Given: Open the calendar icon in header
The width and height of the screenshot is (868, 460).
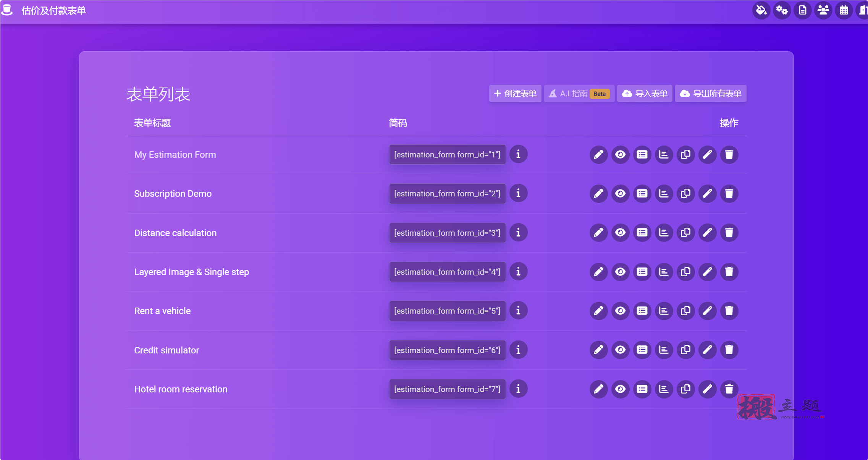Looking at the screenshot, I should click(844, 10).
